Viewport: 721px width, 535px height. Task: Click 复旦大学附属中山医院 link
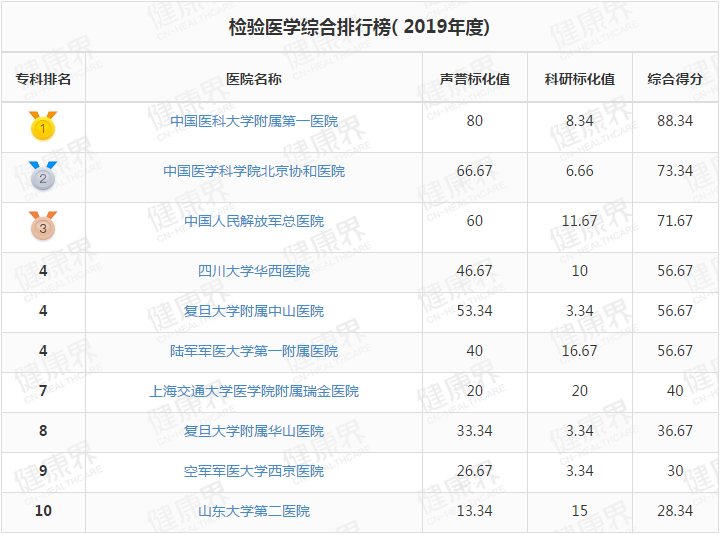pos(254,311)
